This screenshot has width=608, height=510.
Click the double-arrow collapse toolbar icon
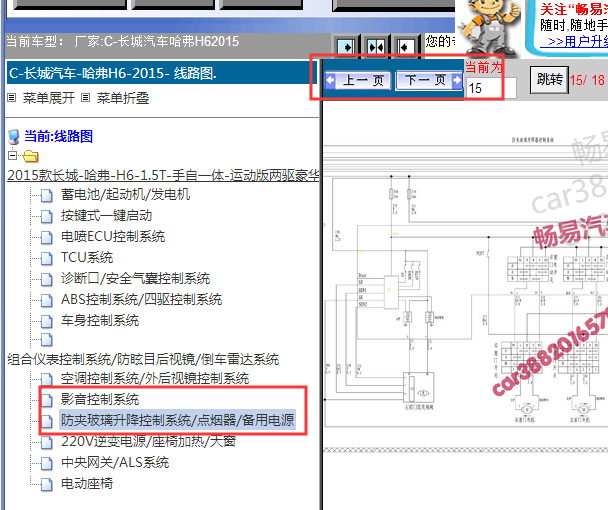376,47
